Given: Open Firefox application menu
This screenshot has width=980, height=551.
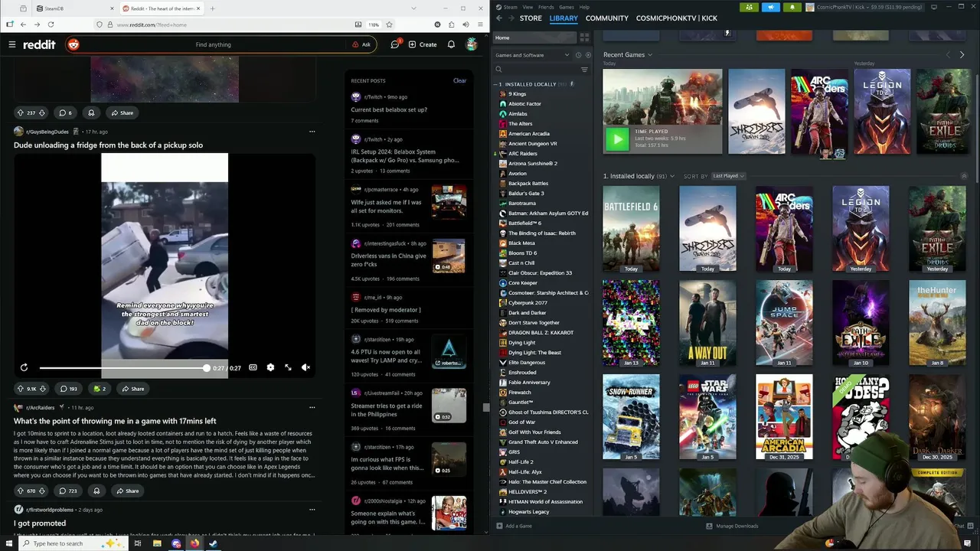Looking at the screenshot, I should (x=479, y=24).
